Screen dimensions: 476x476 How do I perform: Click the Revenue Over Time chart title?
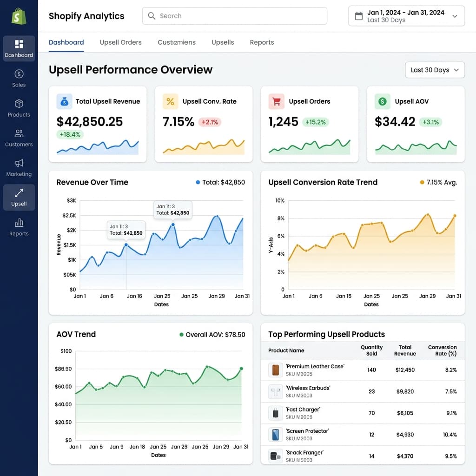[93, 182]
